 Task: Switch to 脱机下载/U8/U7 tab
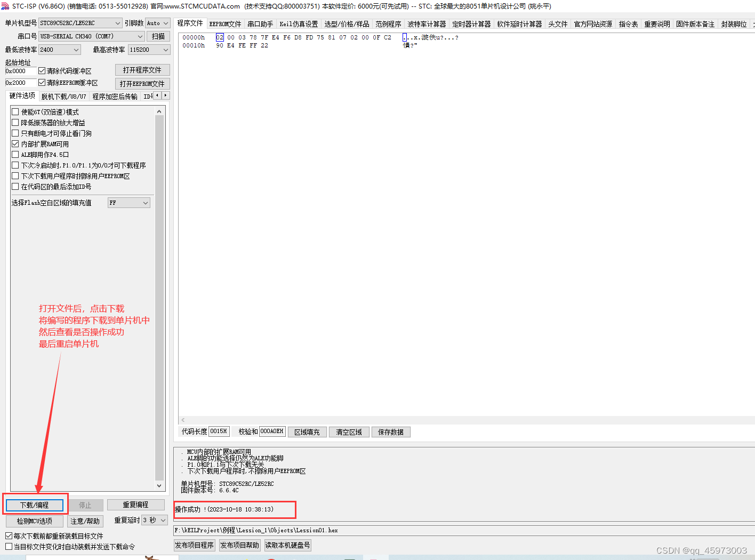(x=63, y=97)
